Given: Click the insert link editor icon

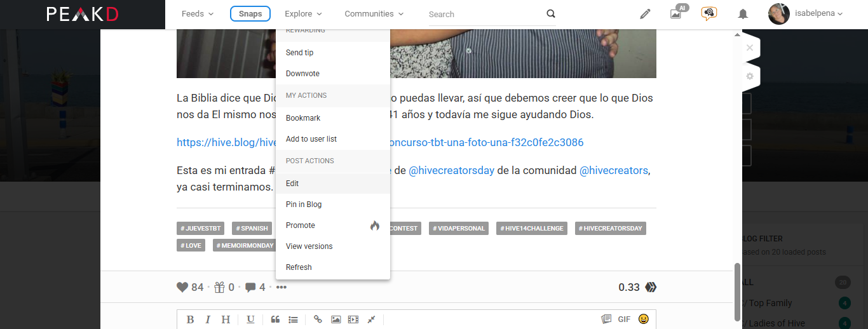Looking at the screenshot, I should click(x=318, y=319).
